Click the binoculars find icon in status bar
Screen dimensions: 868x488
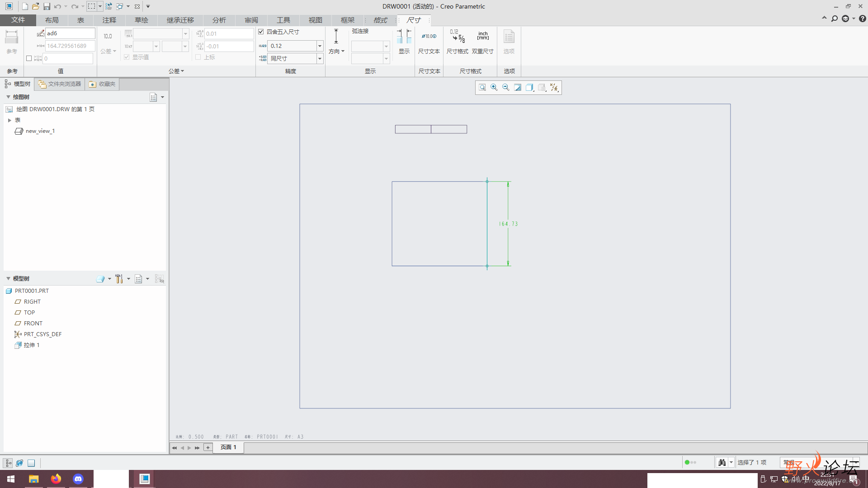click(x=722, y=462)
